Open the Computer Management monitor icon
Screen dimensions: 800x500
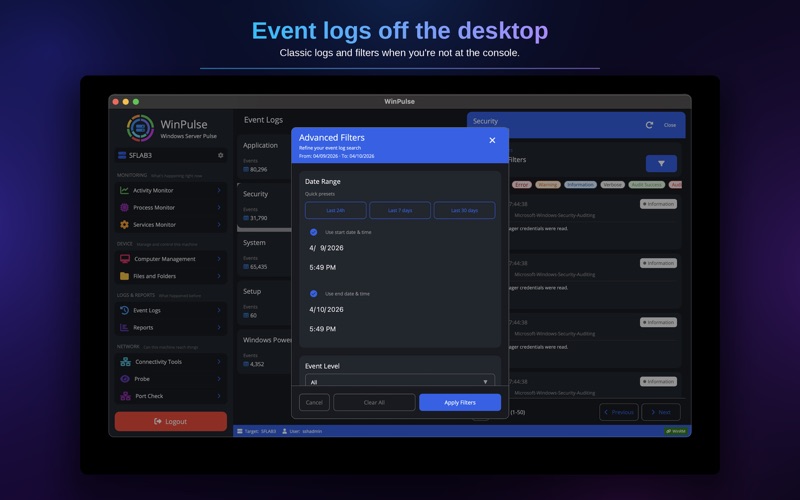click(x=124, y=259)
